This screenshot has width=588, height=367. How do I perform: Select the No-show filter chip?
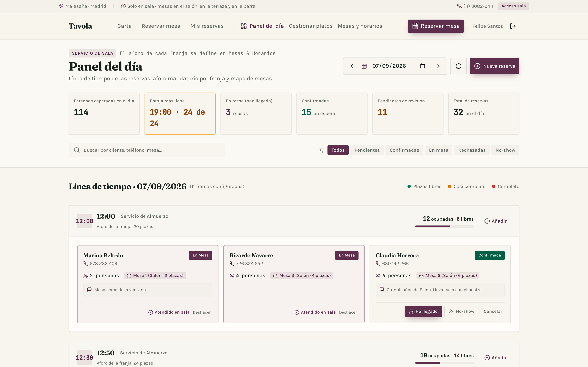(505, 150)
